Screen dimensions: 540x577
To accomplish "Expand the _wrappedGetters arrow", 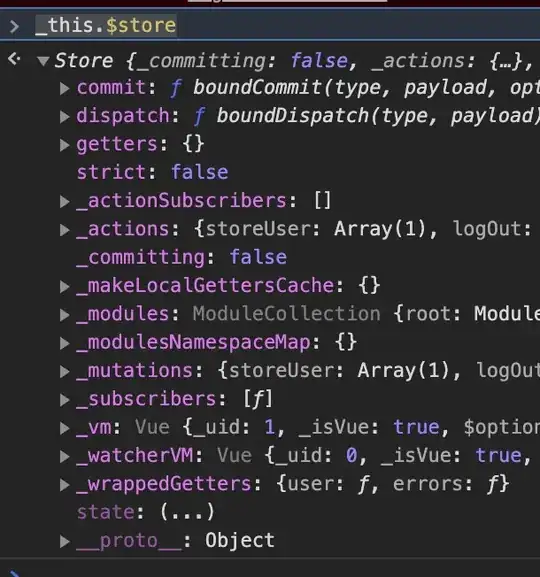I will [65, 485].
